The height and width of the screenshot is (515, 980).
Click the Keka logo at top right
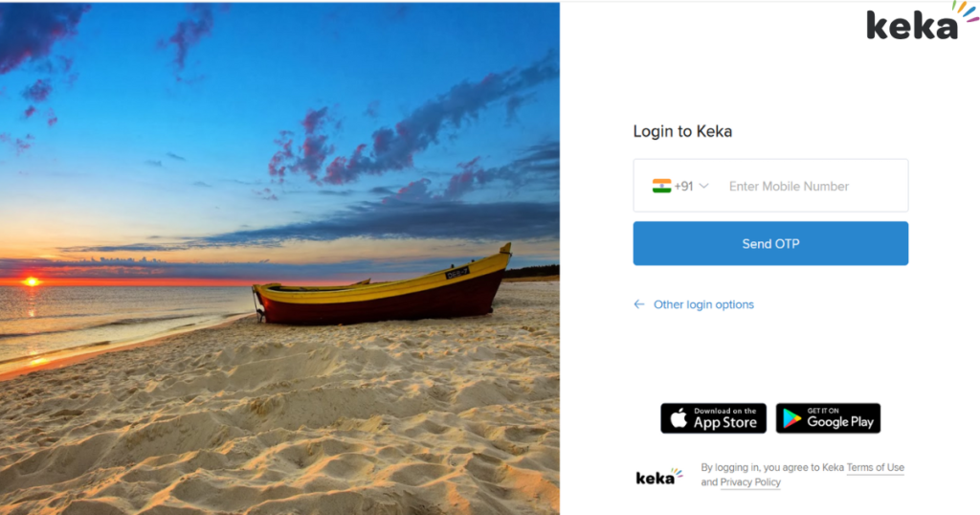tap(922, 21)
